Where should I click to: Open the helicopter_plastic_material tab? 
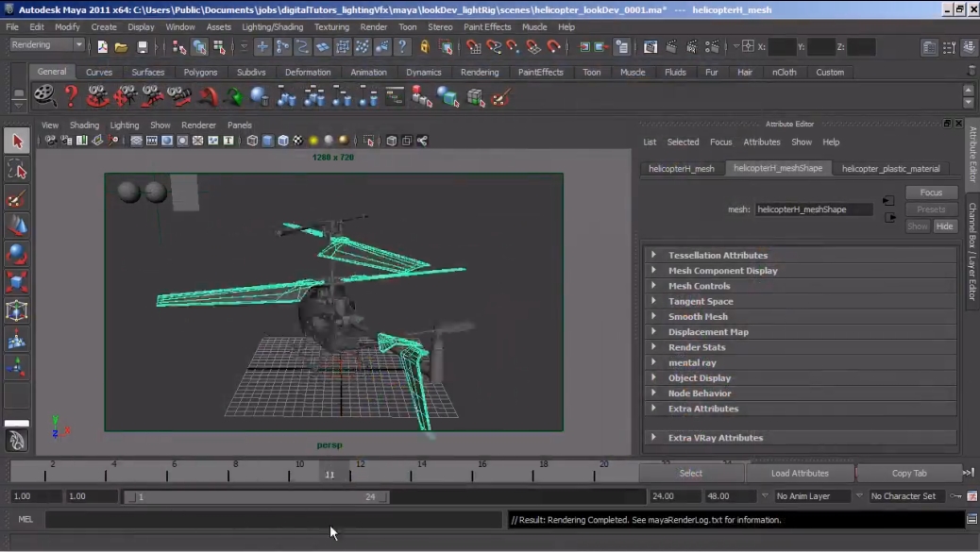tap(890, 169)
